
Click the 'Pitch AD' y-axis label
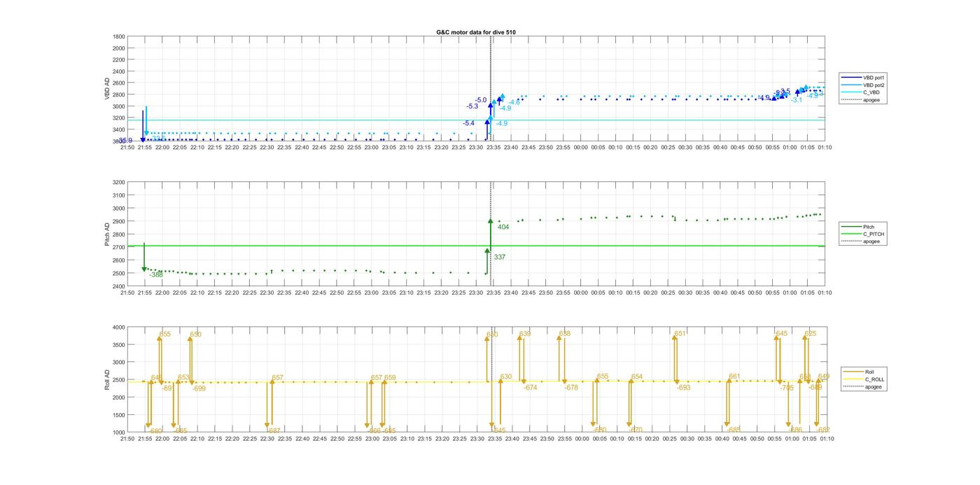pos(107,234)
